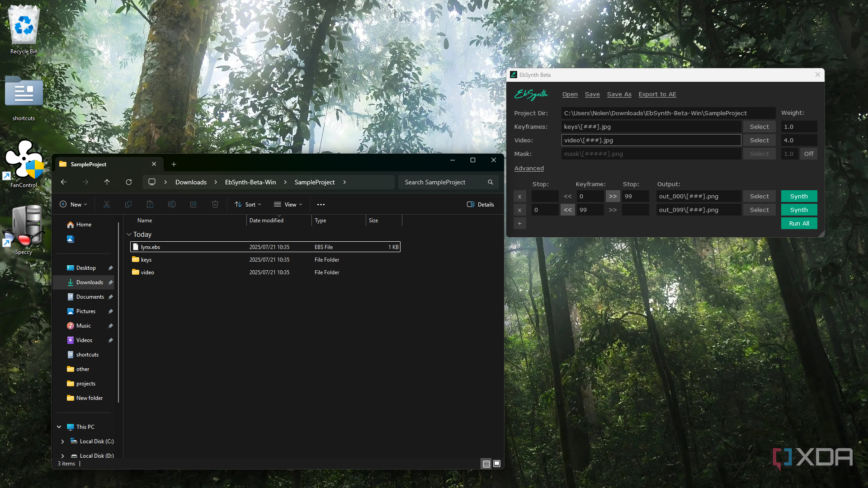Click the Video path input field
868x488 pixels.
pos(651,141)
